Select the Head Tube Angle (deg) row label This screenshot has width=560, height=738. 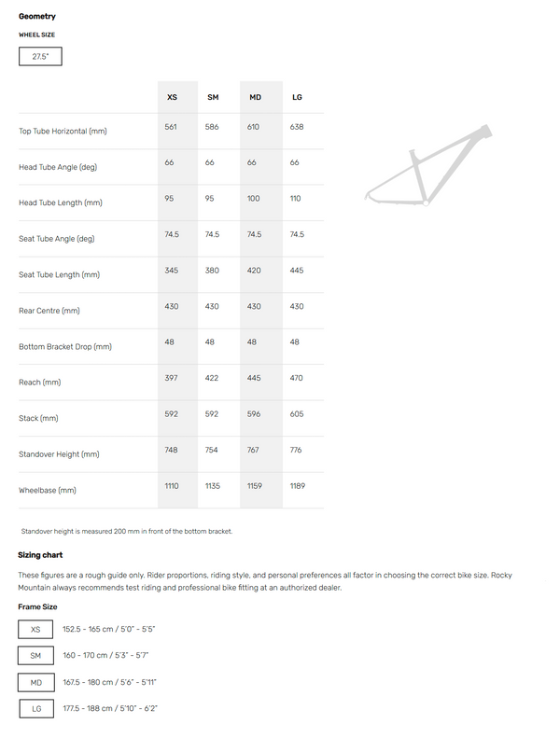click(58, 167)
